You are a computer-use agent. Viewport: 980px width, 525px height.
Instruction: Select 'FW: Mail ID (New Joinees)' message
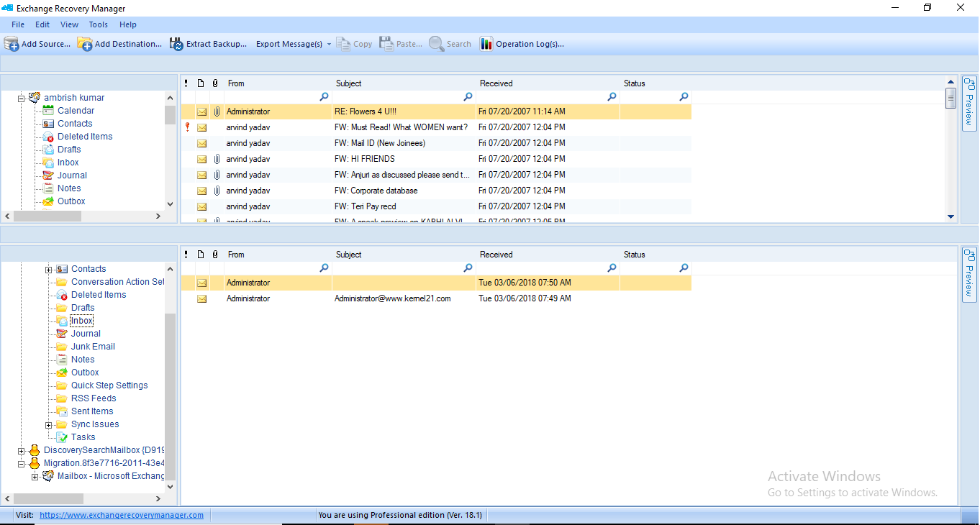[436, 143]
